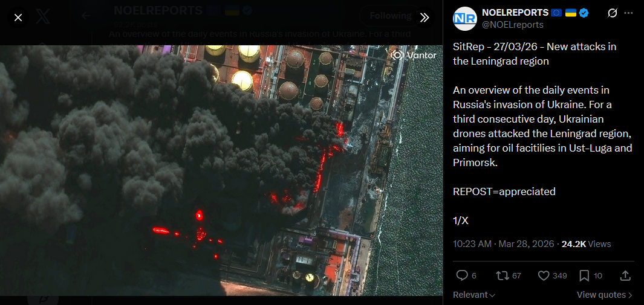Open the @NOELreports handle link

point(513,25)
